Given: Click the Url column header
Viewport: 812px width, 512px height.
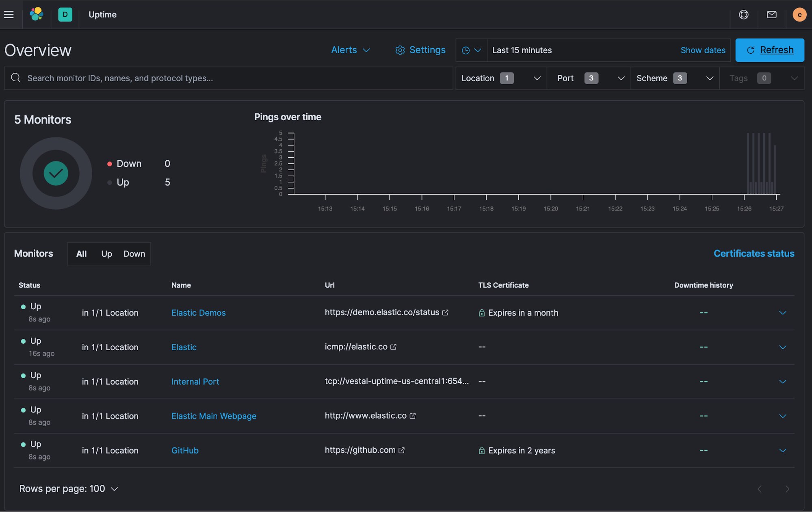Looking at the screenshot, I should (329, 285).
